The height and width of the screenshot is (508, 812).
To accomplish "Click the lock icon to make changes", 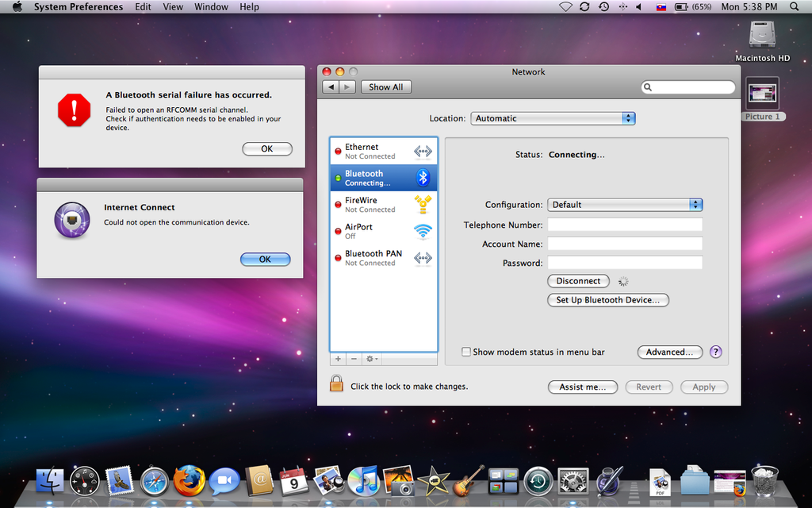I will click(x=336, y=384).
